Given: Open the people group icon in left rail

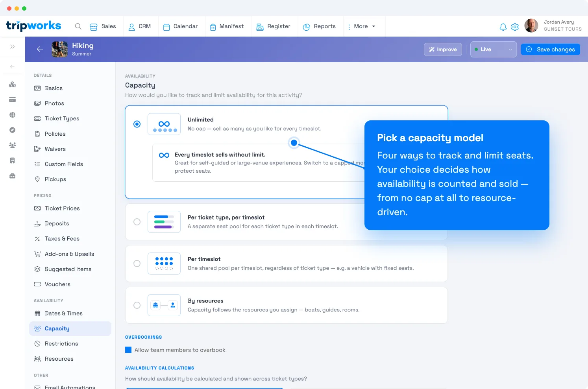Looking at the screenshot, I should click(13, 146).
